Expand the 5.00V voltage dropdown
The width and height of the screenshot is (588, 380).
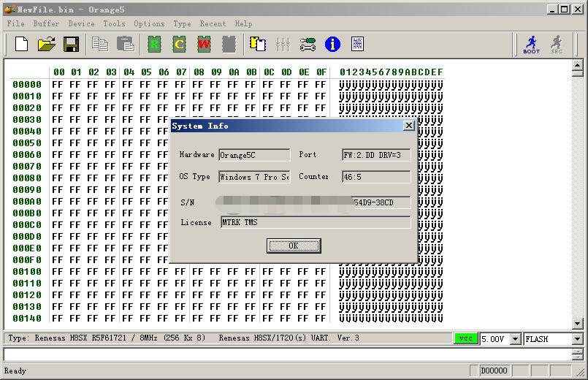516,339
